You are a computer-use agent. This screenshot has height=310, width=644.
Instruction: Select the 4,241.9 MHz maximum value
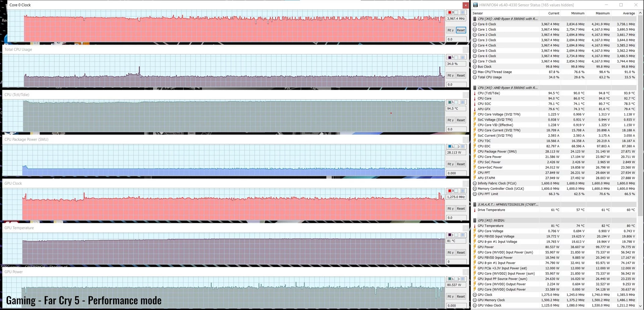[x=600, y=24]
